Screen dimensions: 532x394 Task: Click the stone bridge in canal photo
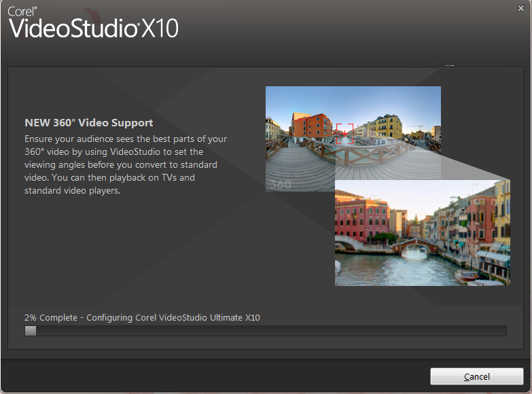tap(414, 246)
